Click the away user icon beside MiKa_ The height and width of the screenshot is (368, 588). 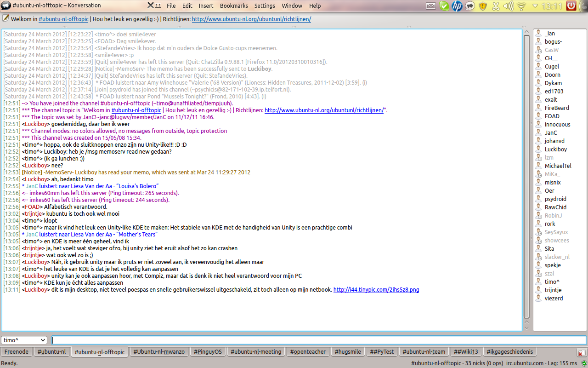pos(538,174)
